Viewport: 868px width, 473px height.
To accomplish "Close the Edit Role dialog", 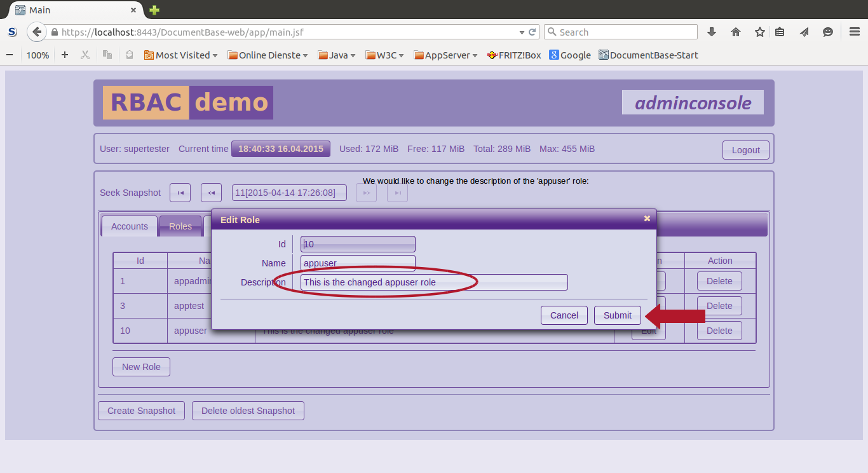I will (647, 218).
